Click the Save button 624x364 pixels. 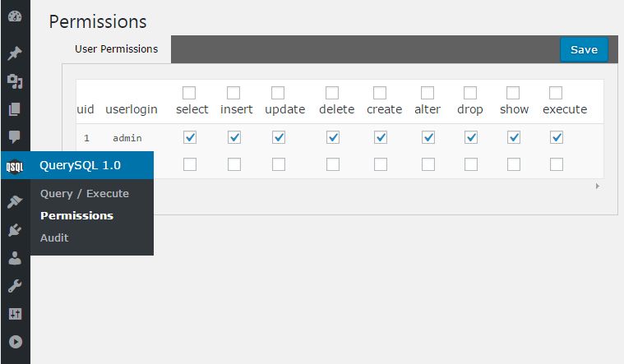point(584,49)
